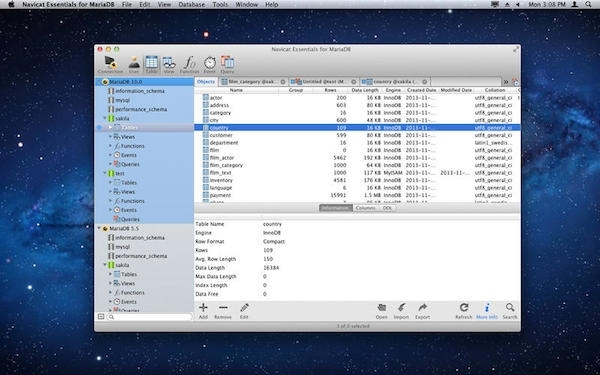Viewport: 600px width, 375px height.
Task: Click the clock in menu bar
Action: [x=547, y=5]
